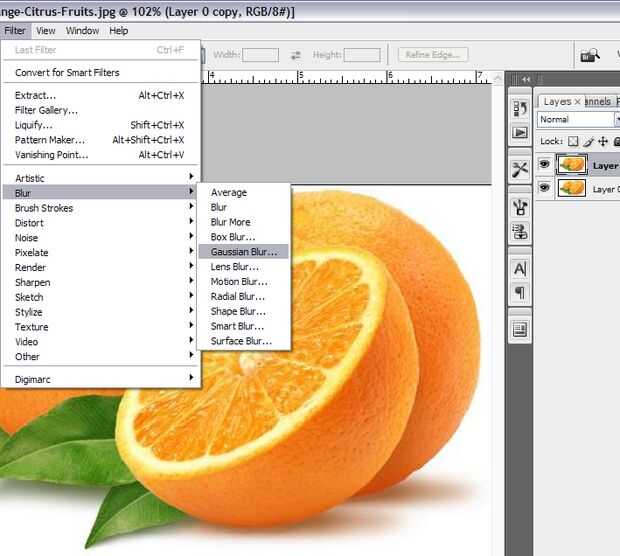Image resolution: width=620 pixels, height=556 pixels.
Task: Choose Gaussian Blur from the Blur submenu
Action: click(x=244, y=252)
